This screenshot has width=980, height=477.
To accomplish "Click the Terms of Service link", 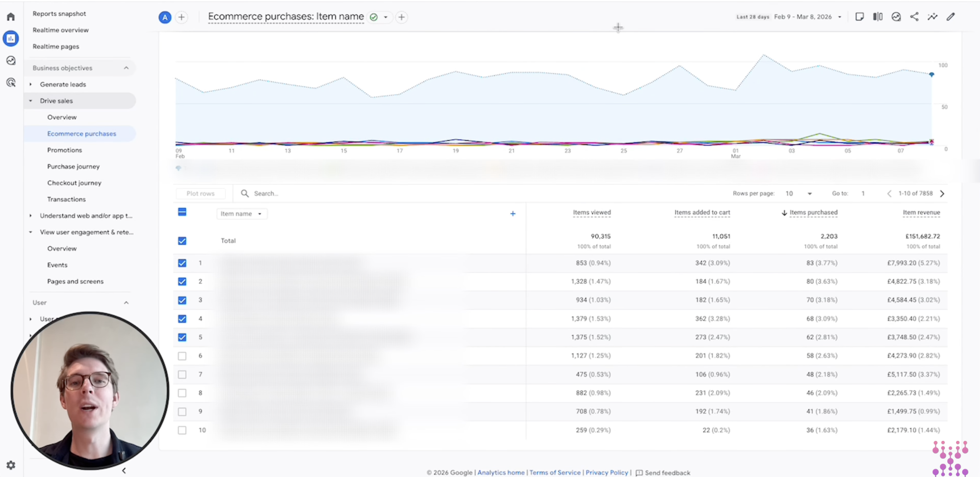I will coord(555,472).
